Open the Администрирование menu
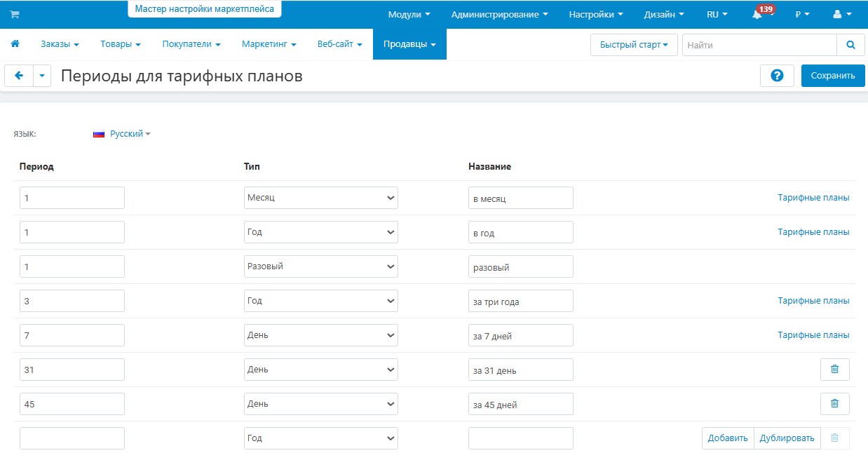 coord(500,14)
